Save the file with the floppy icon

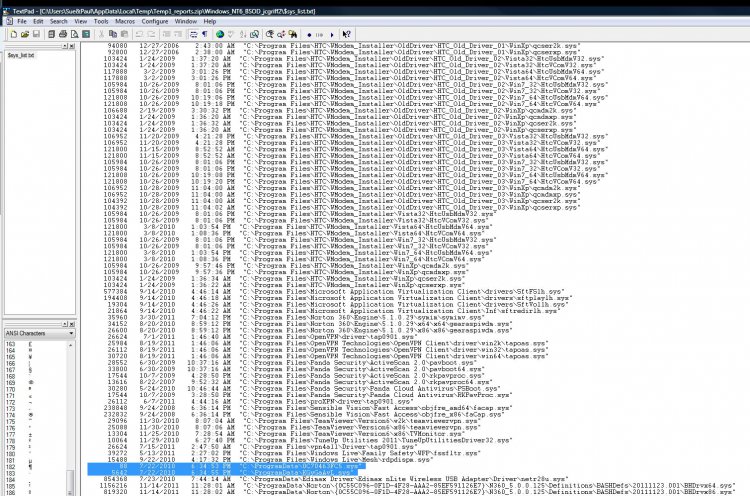[36, 34]
